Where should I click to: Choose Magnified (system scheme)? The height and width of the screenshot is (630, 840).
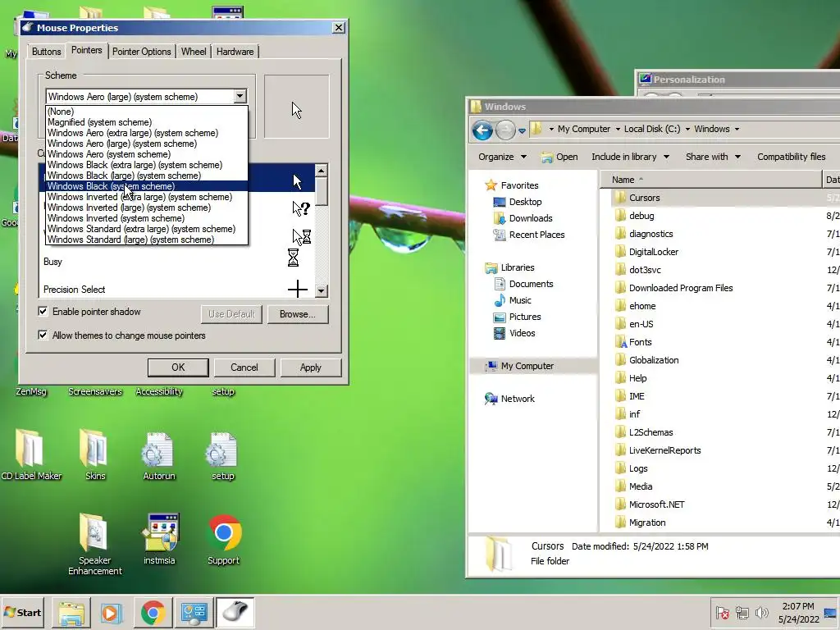[147, 122]
